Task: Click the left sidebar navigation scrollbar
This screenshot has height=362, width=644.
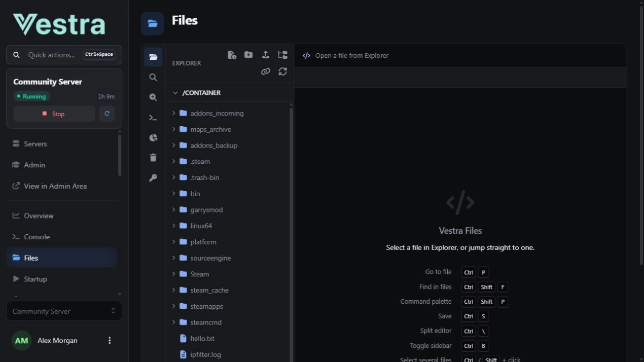Action: 120,155
